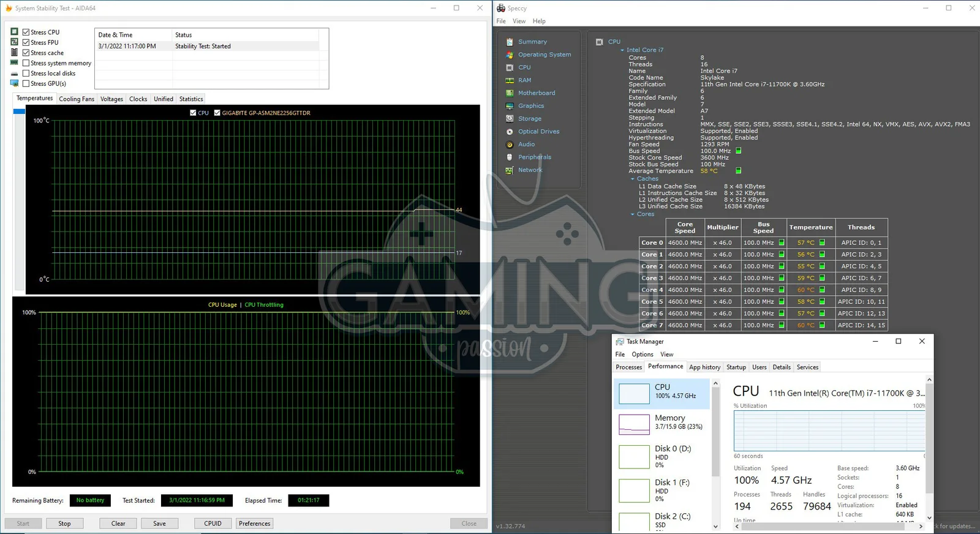Click Average Temperature green indicator icon

(738, 171)
